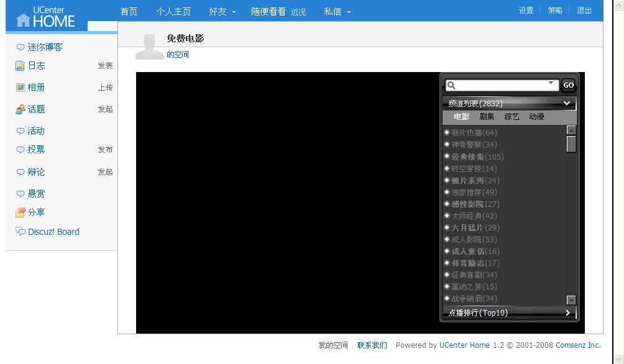Select 体育励志(17) channel
Image resolution: width=624 pixels, height=364 pixels.
click(475, 263)
